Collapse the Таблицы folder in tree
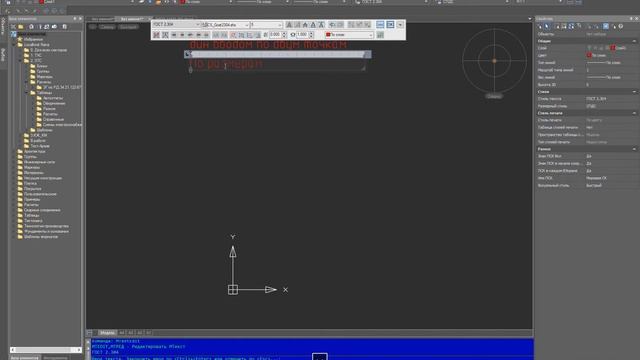Screen dimensions: 640x360 pos(28,93)
